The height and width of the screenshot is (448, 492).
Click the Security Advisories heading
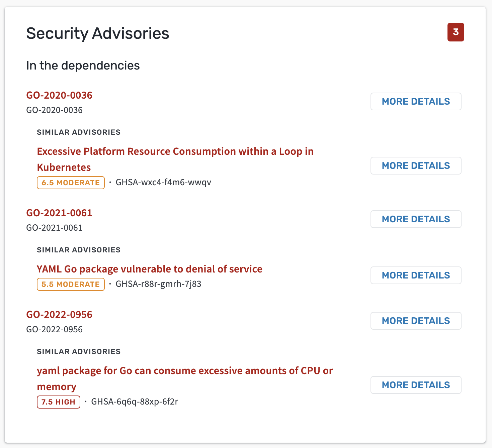click(98, 33)
